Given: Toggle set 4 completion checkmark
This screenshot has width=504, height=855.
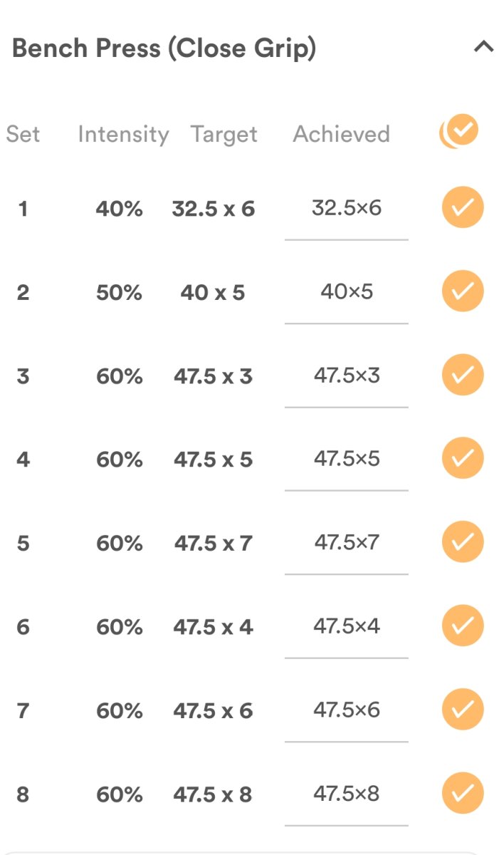Looking at the screenshot, I should tap(463, 458).
